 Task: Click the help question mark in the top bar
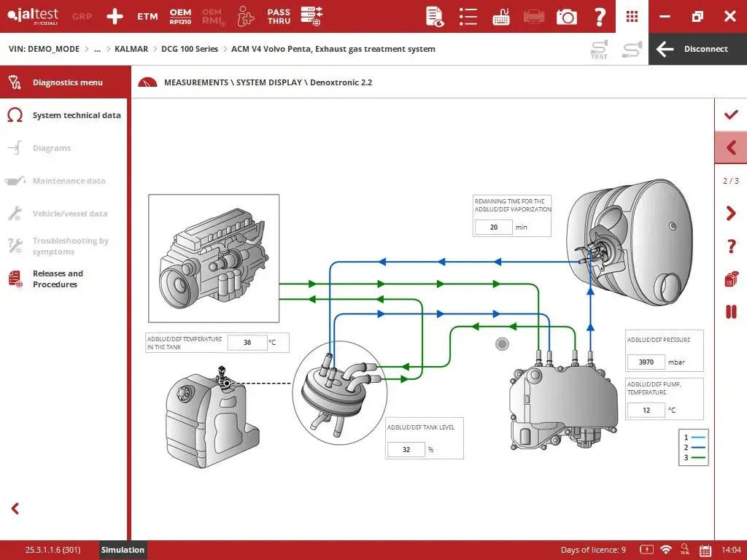click(600, 16)
